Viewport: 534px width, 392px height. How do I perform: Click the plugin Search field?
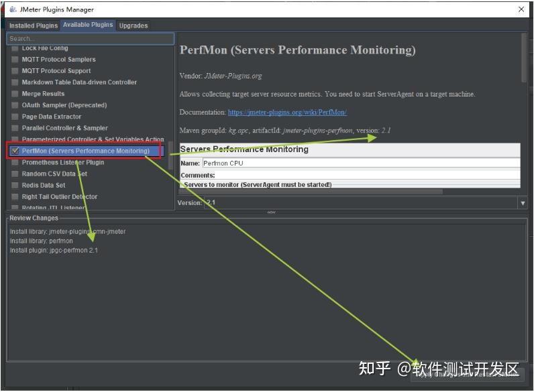[x=91, y=39]
